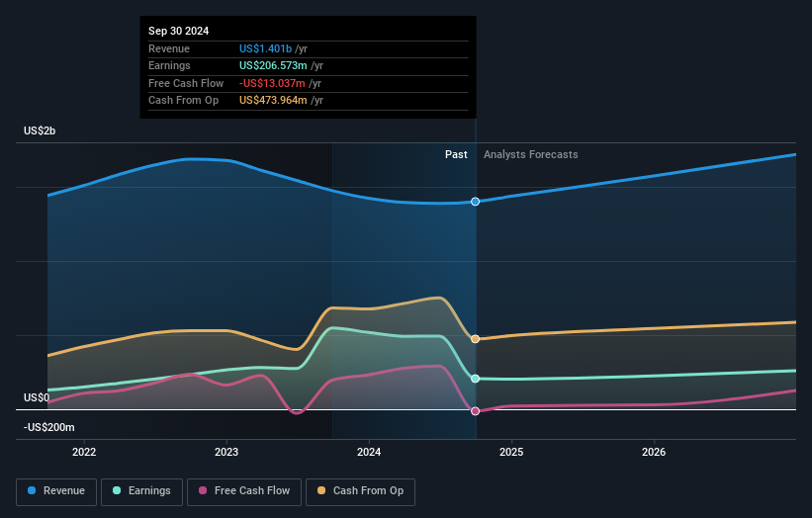Click the tooltip 'Revenue' row label
This screenshot has width=812, height=518.
pos(169,48)
